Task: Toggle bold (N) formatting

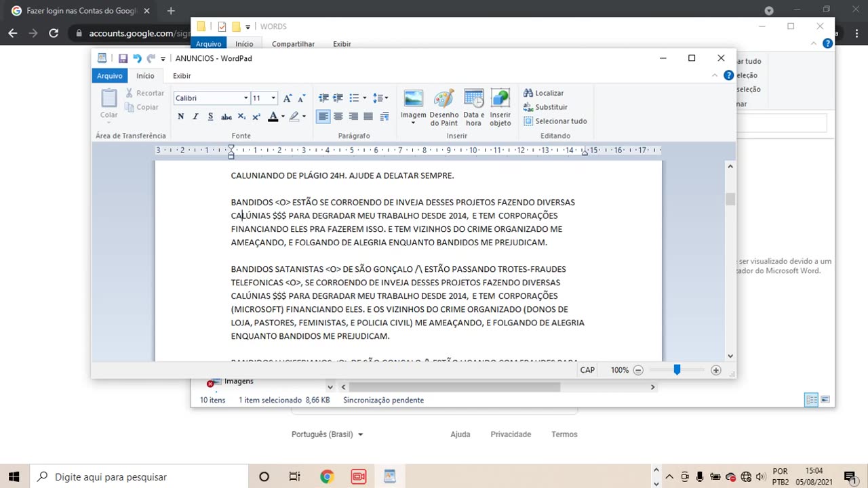Action: point(181,117)
